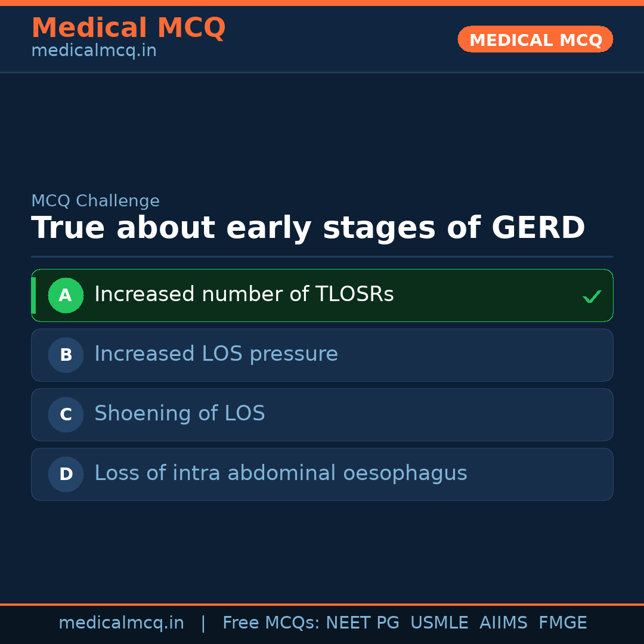This screenshot has height=644, width=644.
Task: Click USMLE in the footer
Action: point(439,623)
